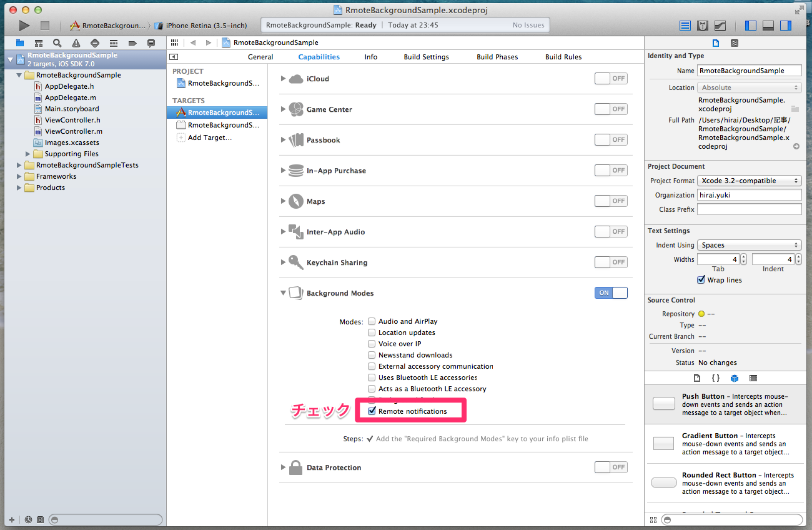Open the General tab
Screen dimensions: 812x530
(x=260, y=56)
